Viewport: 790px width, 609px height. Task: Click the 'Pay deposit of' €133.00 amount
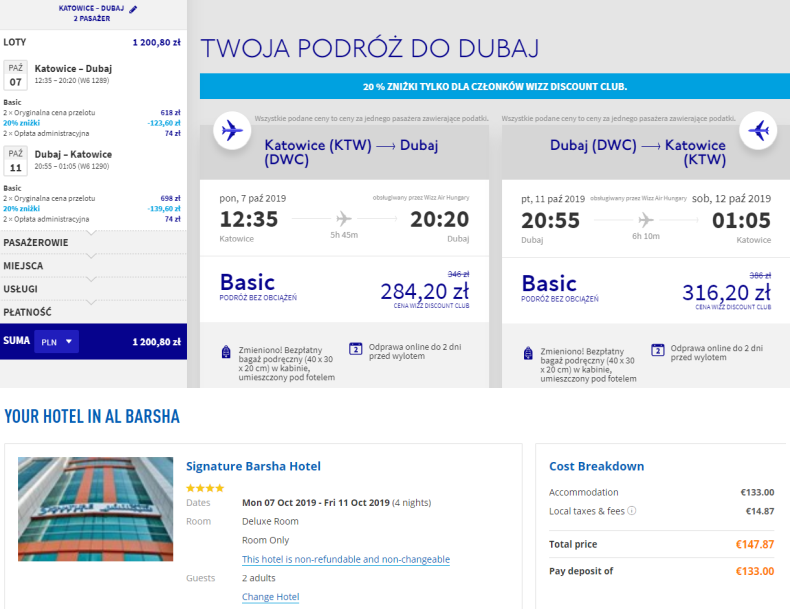click(x=755, y=571)
